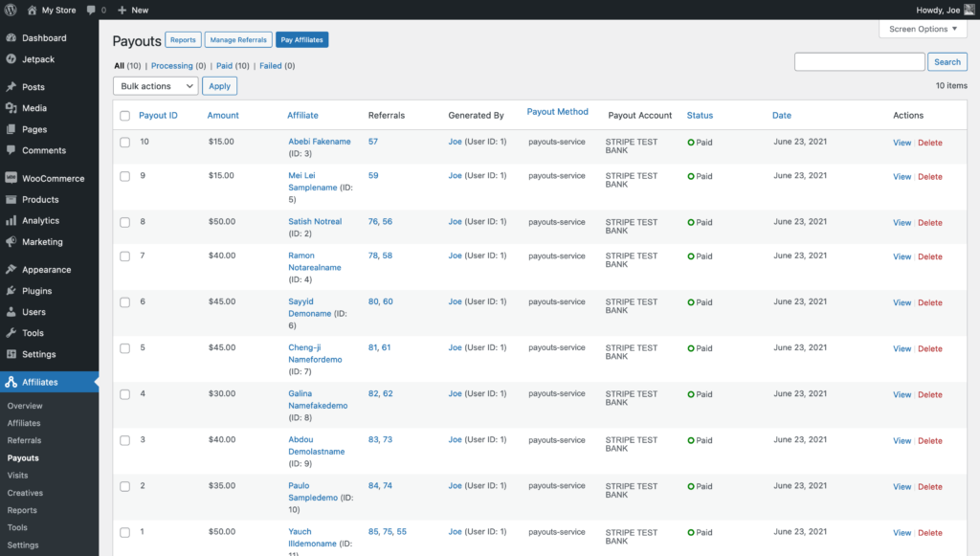The height and width of the screenshot is (556, 980).
Task: Click the Marketing megaphone icon
Action: click(11, 242)
